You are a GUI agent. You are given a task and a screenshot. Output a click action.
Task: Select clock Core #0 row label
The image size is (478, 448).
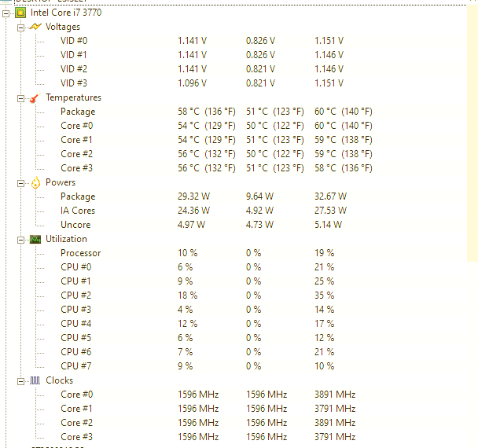coord(76,395)
